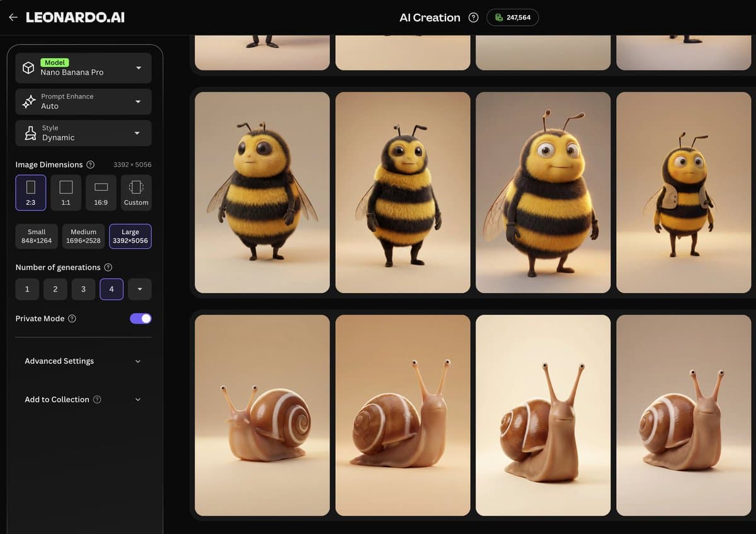The width and height of the screenshot is (756, 534).
Task: Disable the Private Mode toggle
Action: coord(140,319)
